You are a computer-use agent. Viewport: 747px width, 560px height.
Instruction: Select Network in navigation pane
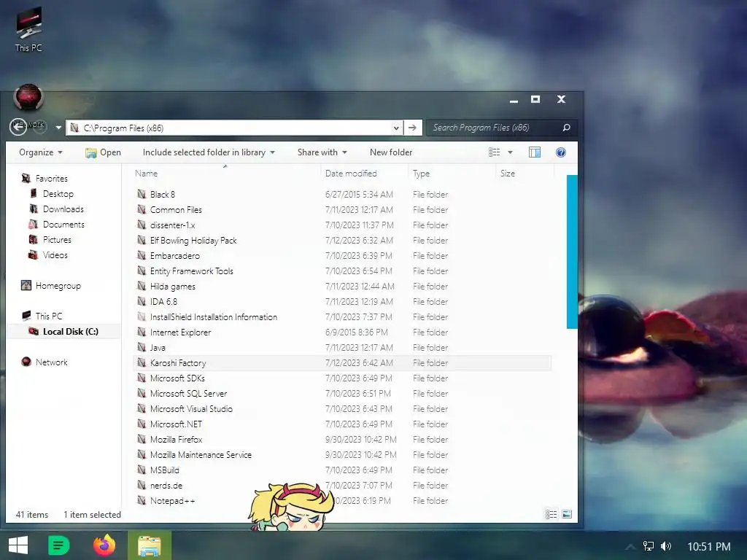(44, 362)
